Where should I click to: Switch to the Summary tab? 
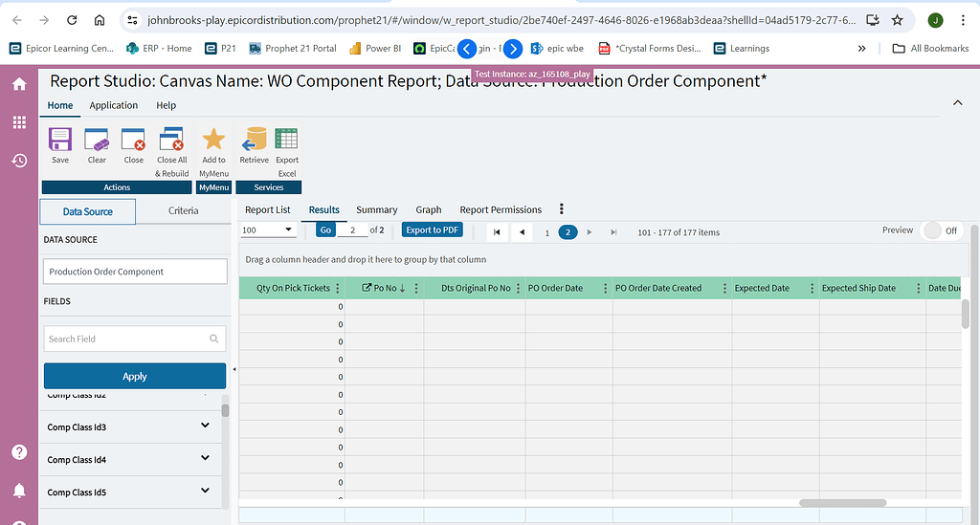377,209
